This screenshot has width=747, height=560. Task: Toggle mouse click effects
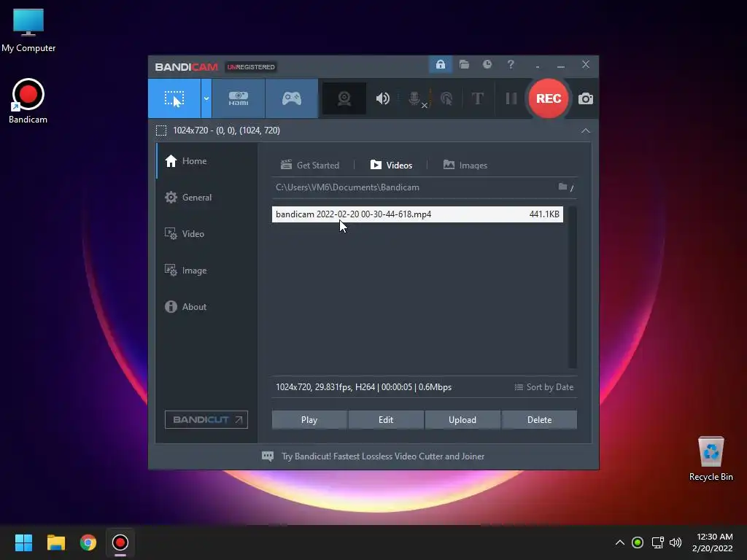446,98
